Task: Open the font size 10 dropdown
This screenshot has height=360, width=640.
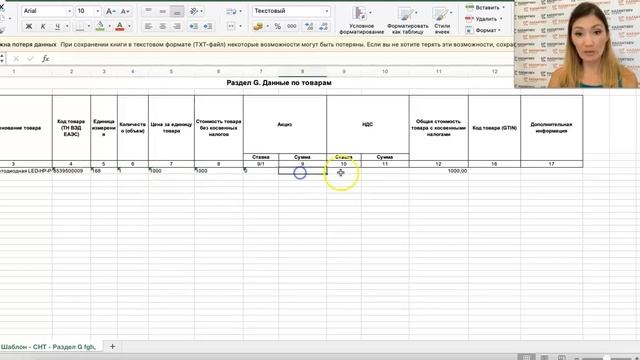Action: click(x=88, y=11)
